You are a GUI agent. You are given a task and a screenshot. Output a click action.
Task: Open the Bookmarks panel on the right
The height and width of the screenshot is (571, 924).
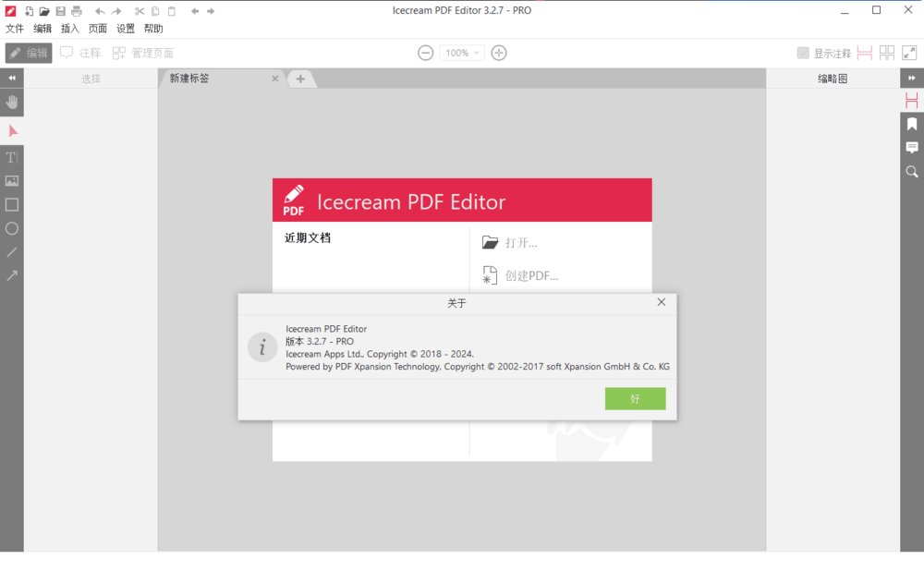tap(912, 124)
